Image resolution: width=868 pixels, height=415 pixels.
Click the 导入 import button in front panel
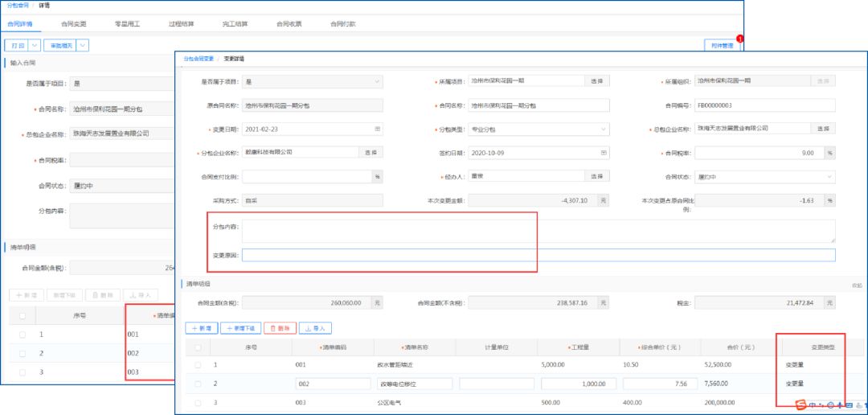point(315,328)
